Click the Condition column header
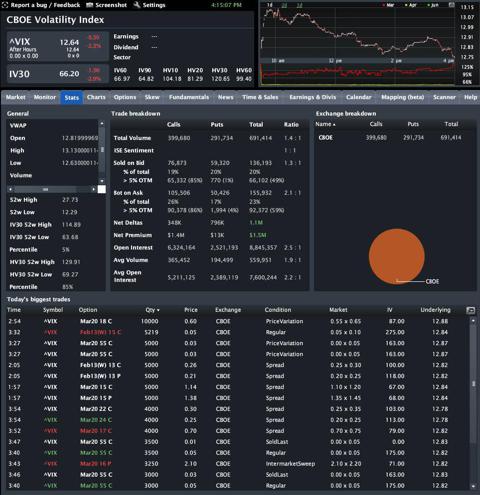Viewport: 480px width, 495px height. click(x=278, y=310)
